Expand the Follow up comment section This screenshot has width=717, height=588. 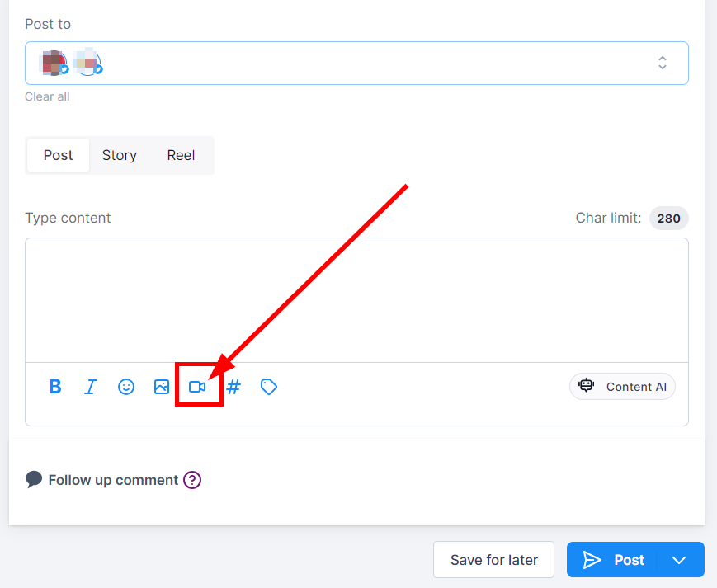(113, 480)
